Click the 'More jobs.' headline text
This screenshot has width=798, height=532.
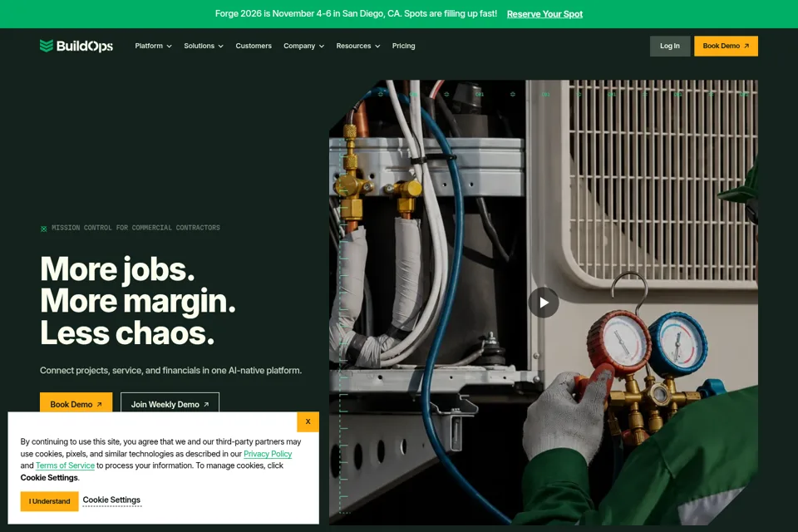point(117,268)
